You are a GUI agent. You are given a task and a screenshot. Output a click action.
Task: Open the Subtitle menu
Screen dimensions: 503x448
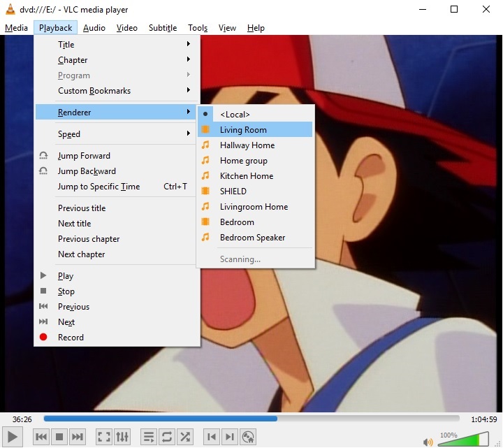point(162,28)
